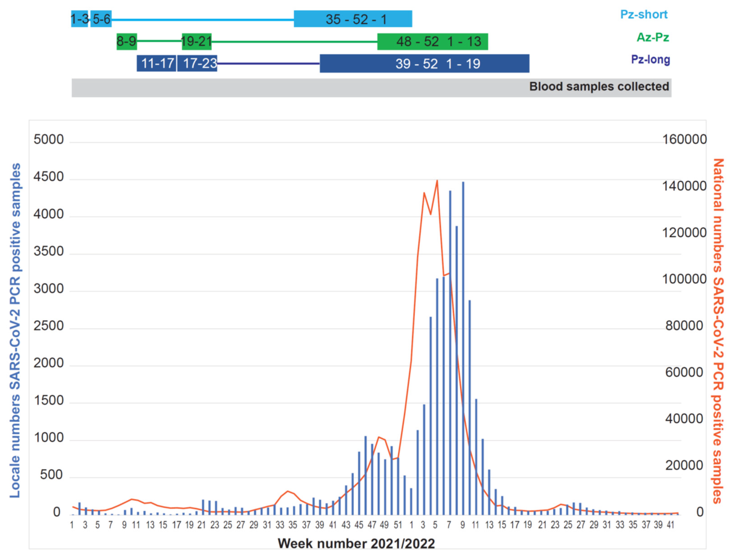Click the Az-Pz legend label

(652, 37)
